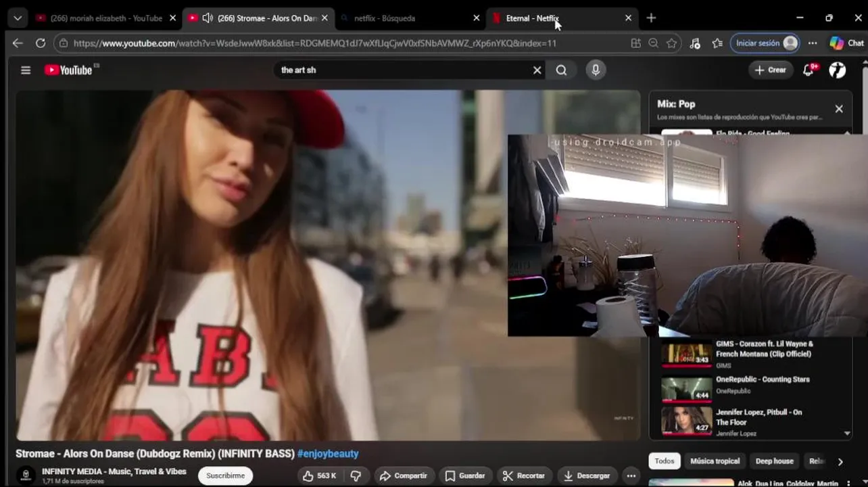
Task: Close the Mix: Pop playlist panel
Action: click(839, 109)
